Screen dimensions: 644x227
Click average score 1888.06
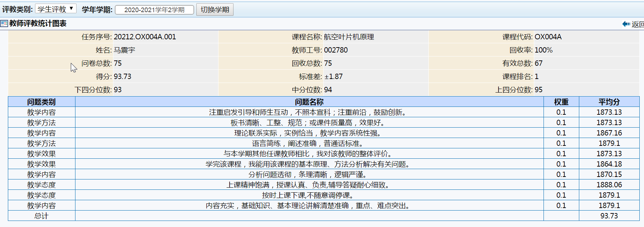click(609, 185)
